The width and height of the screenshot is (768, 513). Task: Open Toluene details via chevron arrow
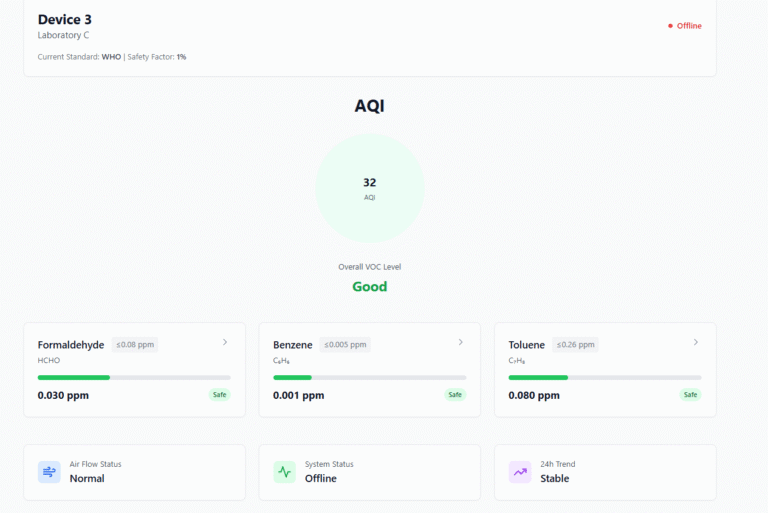(x=696, y=342)
